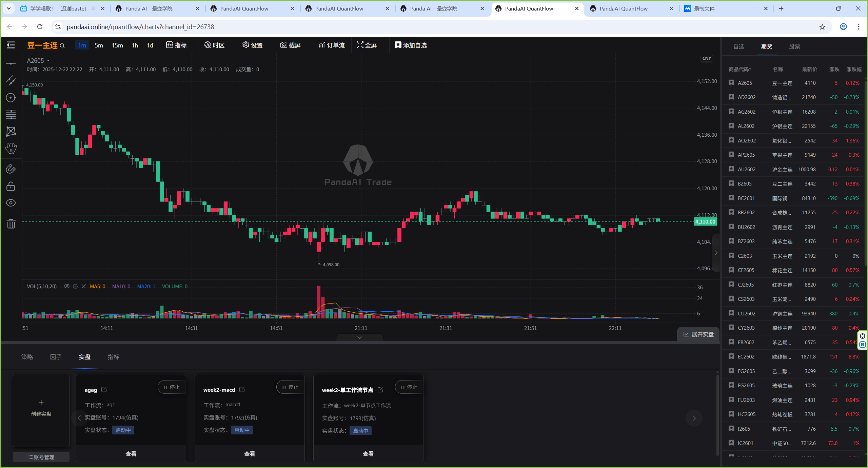The image size is (868, 468).
Task: Click 查看 on week2-单工作流节点 card
Action: 368,454
